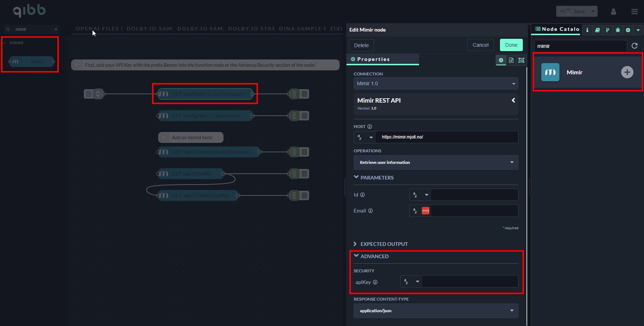Click the qibb logo
Viewport: 644px width, 326px height.
point(29,11)
